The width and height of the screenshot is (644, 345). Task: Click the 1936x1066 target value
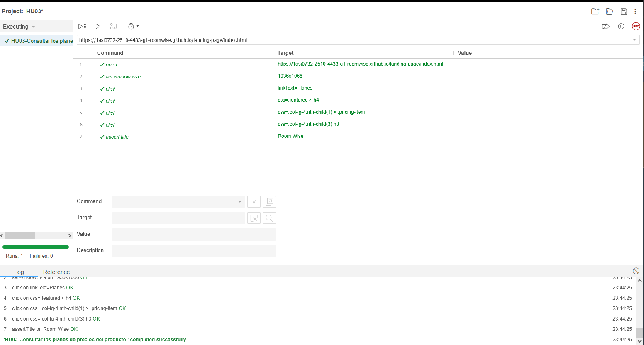pos(290,76)
